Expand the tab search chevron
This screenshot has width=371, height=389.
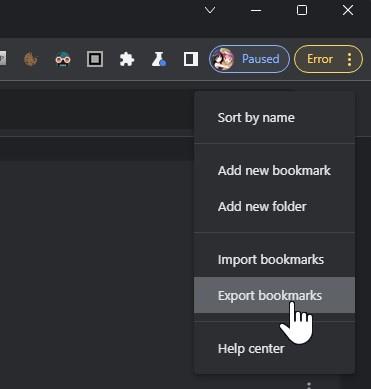(x=210, y=10)
